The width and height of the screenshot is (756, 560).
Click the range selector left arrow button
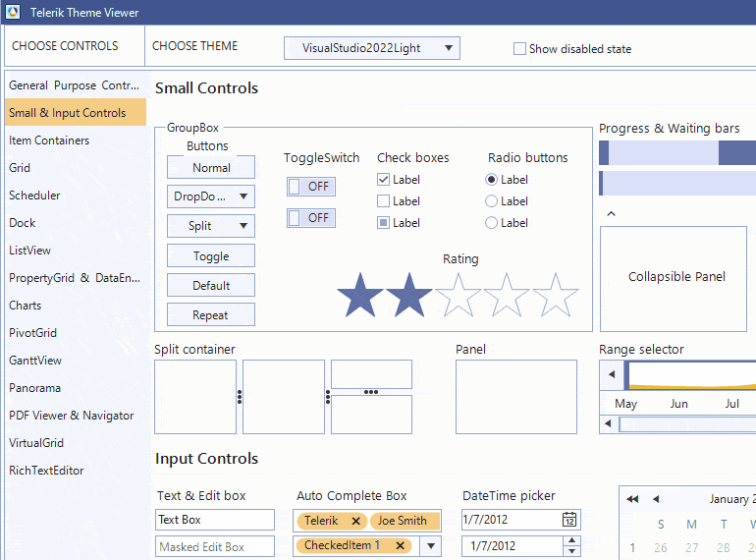pos(612,374)
